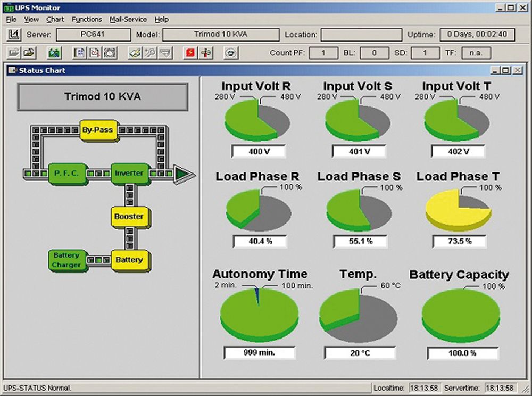Click the green network computers toolbar icon

(54, 53)
